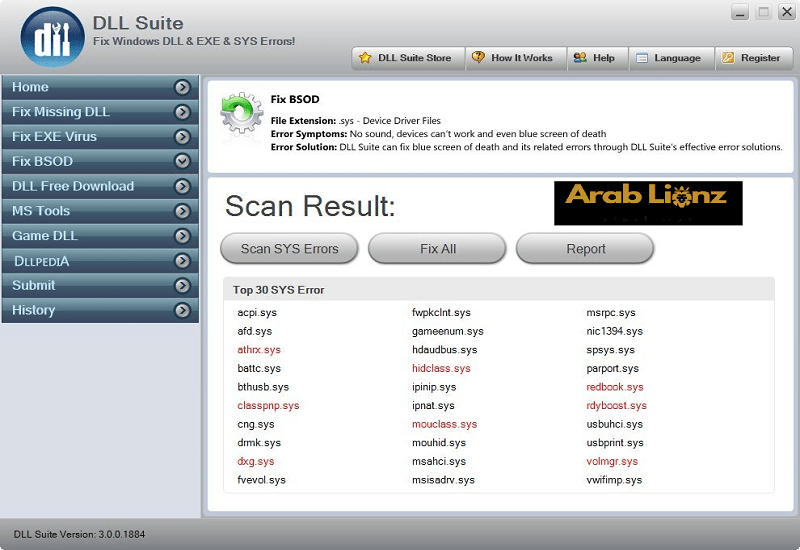This screenshot has height=550, width=800.
Task: Click the arrow icon on DLL Free Download row
Action: click(x=183, y=187)
